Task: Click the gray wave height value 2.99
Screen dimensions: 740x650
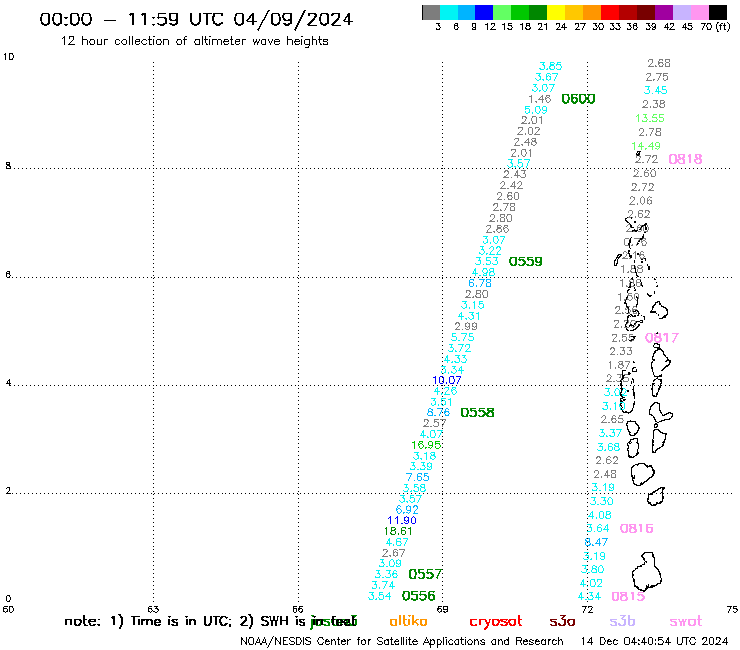Action: (466, 326)
